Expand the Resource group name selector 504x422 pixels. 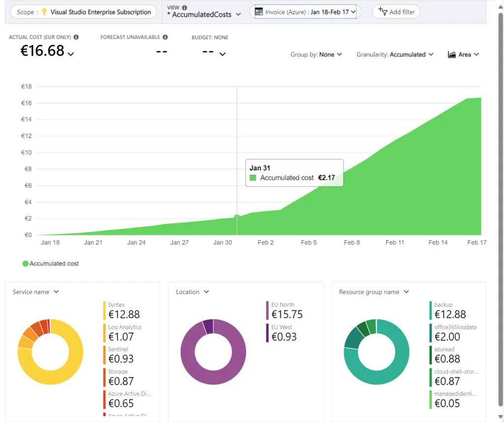pos(374,292)
